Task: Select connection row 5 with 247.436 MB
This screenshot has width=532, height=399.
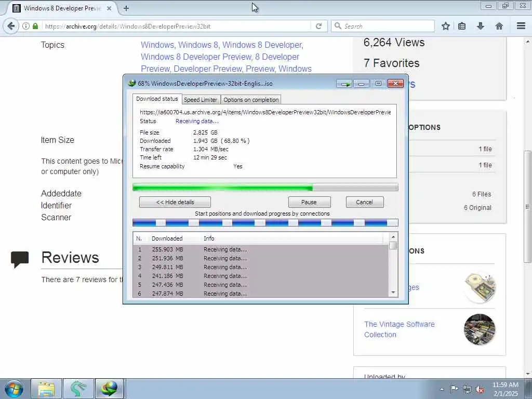Action: [261, 285]
